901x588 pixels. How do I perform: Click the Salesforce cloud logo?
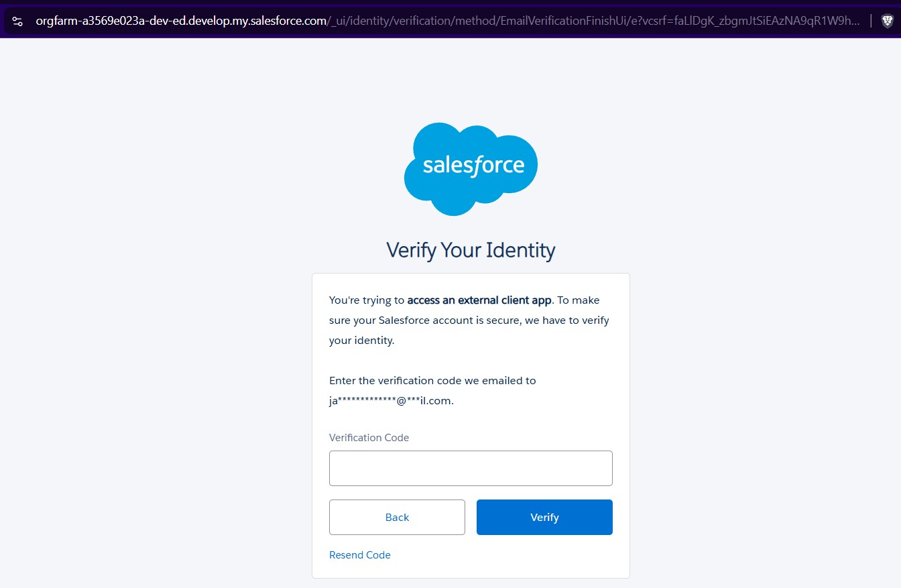click(471, 168)
